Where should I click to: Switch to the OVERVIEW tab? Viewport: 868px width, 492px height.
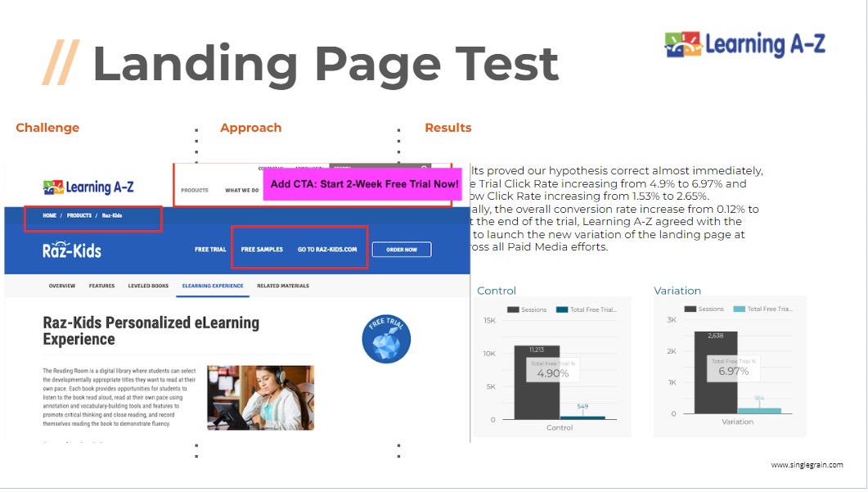coord(62,286)
